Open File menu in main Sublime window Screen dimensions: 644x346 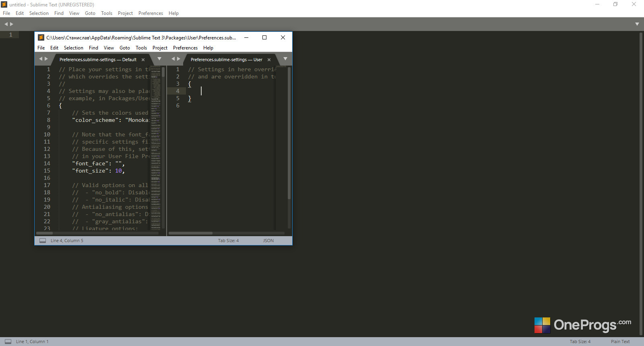tap(6, 13)
